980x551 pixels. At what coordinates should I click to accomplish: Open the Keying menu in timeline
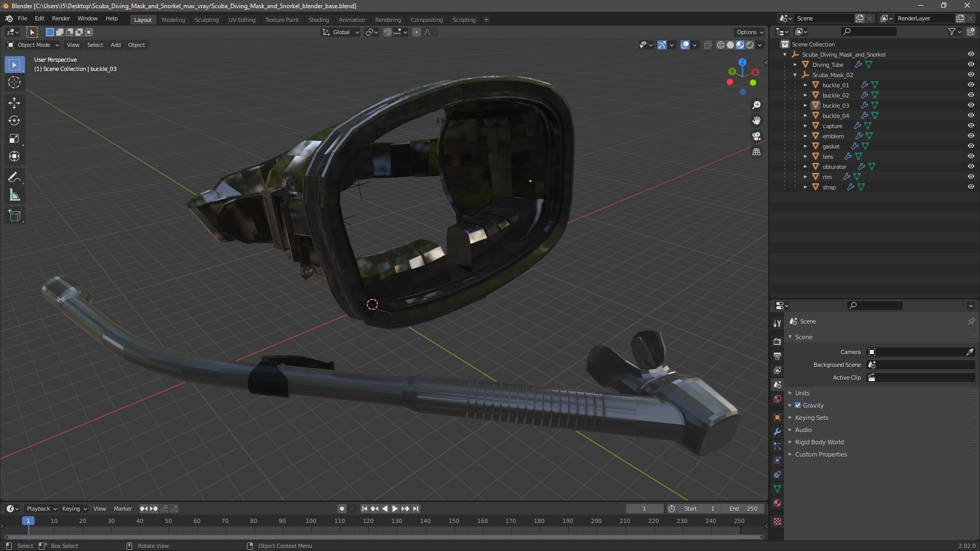coord(74,509)
